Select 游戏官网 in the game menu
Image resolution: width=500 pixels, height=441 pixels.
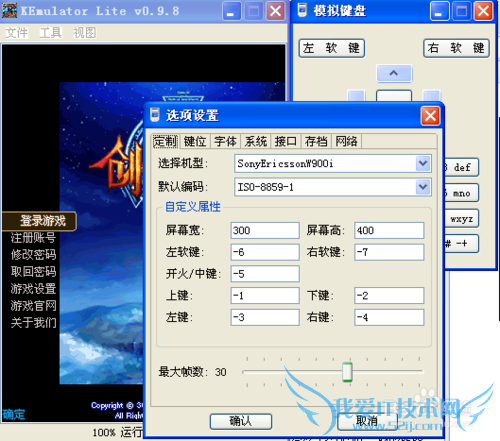click(x=33, y=306)
